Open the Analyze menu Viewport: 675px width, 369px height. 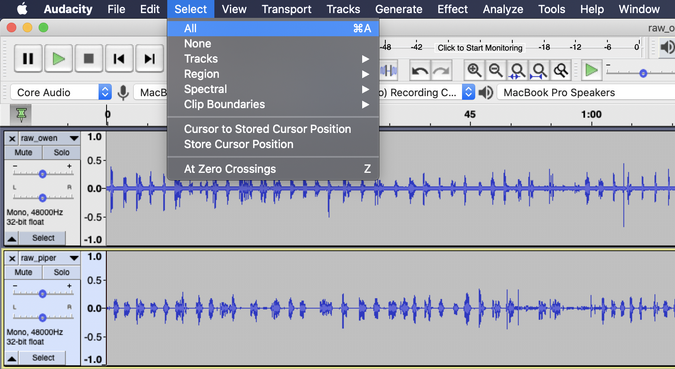click(x=503, y=9)
